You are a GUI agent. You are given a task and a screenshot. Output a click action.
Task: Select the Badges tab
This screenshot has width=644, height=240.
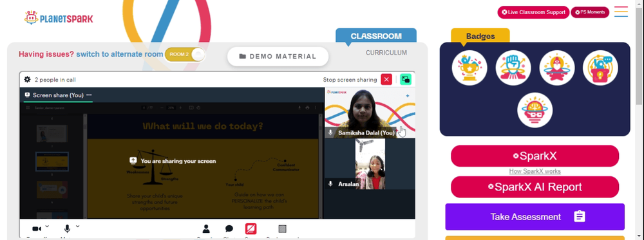(480, 36)
